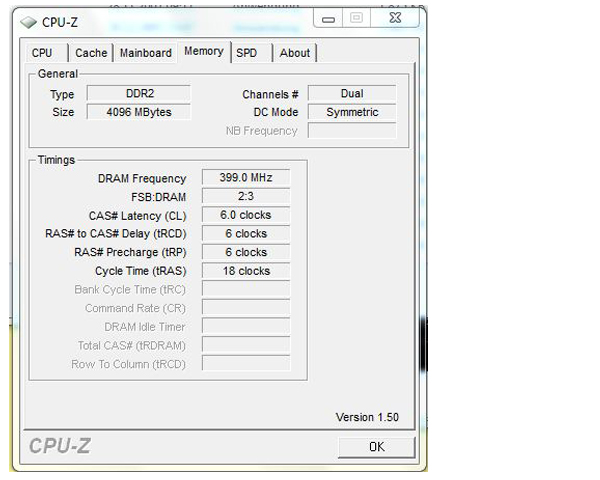The image size is (600, 480).
Task: Click the empty Total CAS# (tRDRAM) field
Action: [x=246, y=345]
